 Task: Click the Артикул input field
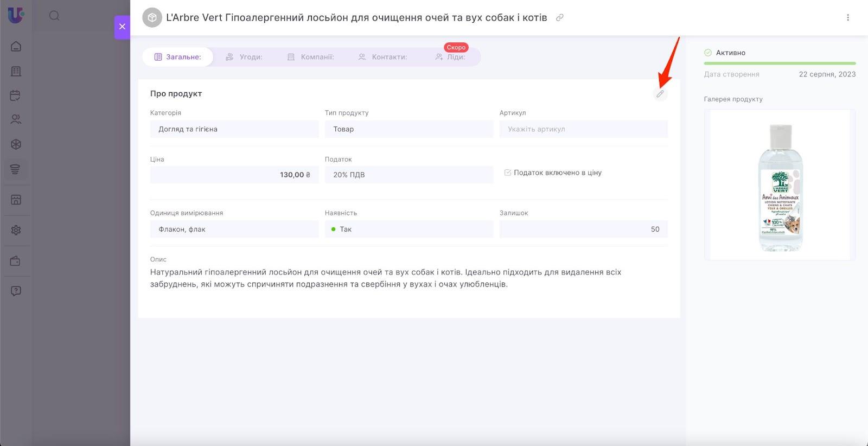(584, 129)
